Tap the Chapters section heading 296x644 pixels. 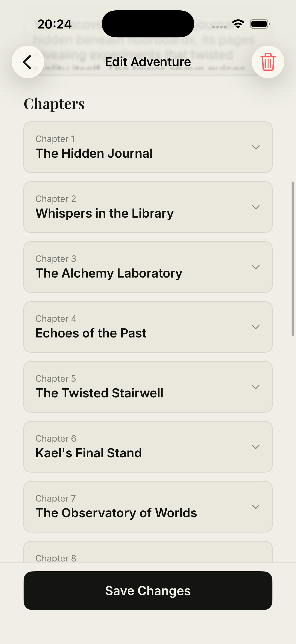click(x=54, y=104)
